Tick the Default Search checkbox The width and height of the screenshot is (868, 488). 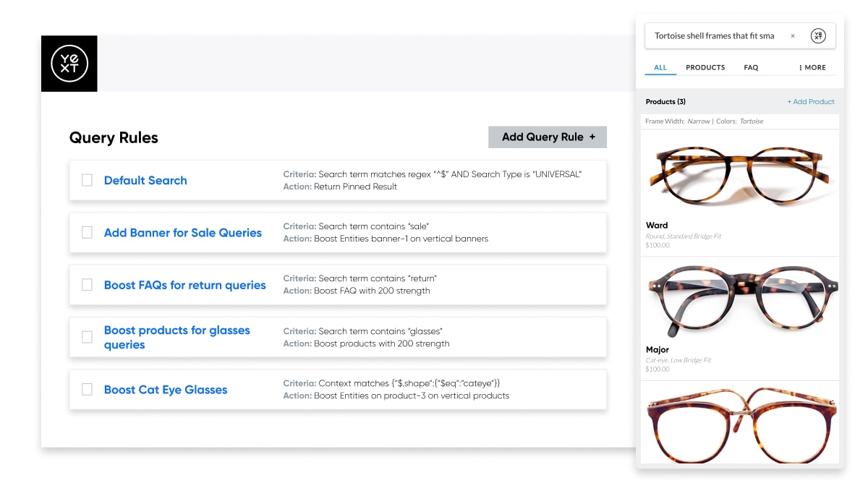pyautogui.click(x=87, y=180)
